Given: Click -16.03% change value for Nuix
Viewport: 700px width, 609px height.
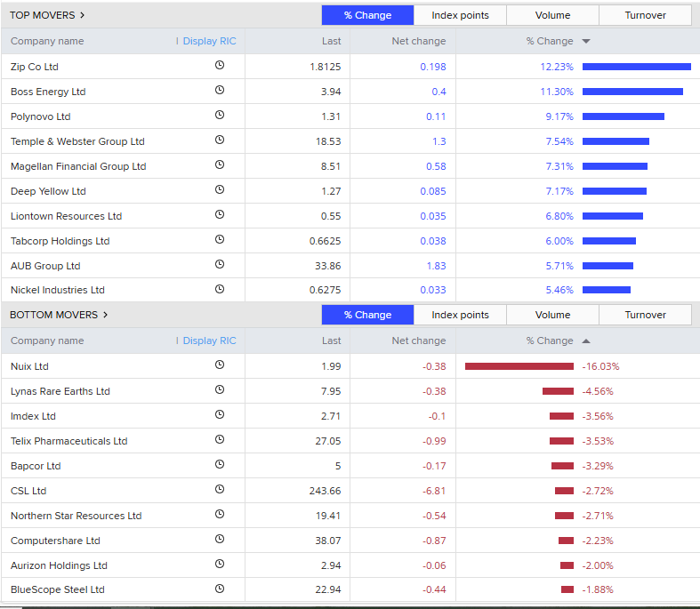Looking at the screenshot, I should click(600, 367).
